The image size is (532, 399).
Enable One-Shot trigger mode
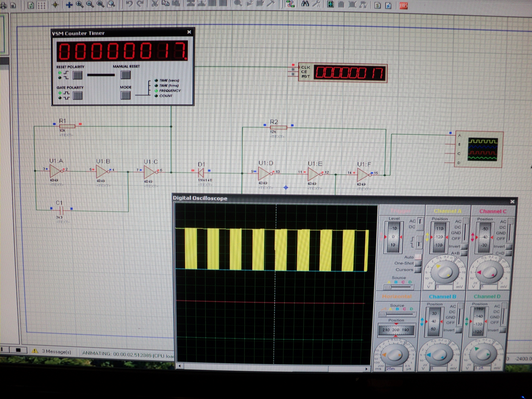point(418,263)
